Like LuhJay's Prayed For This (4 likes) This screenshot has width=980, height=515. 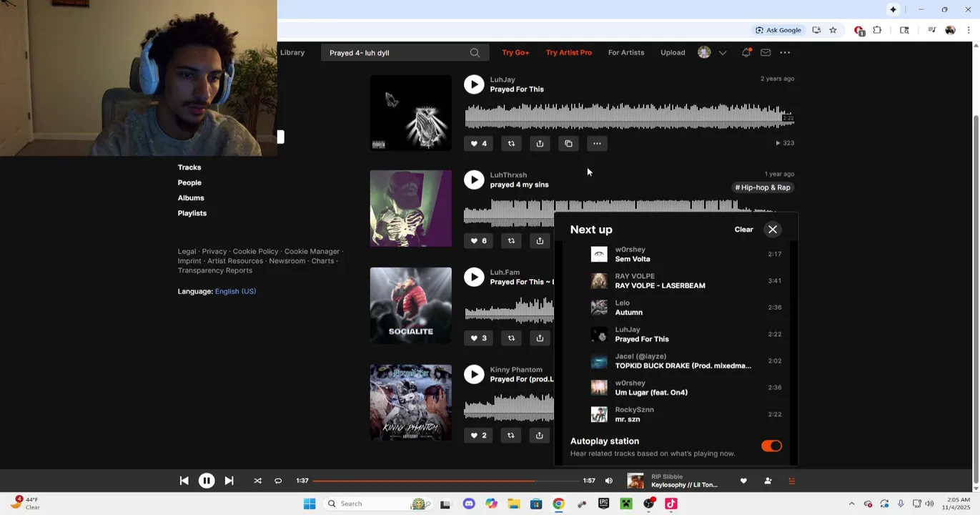tap(478, 144)
